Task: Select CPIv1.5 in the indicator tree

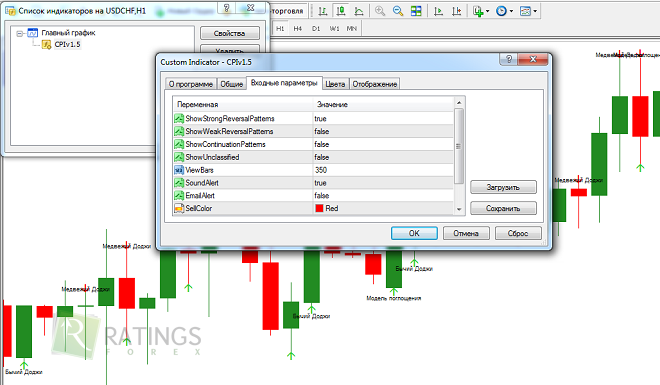Action: (x=67, y=44)
